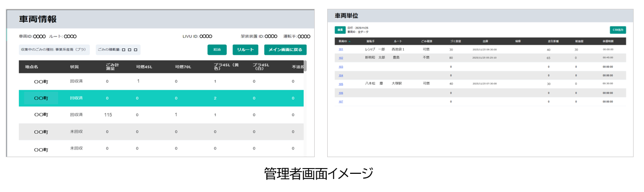Click the 状況 column header

(74, 67)
